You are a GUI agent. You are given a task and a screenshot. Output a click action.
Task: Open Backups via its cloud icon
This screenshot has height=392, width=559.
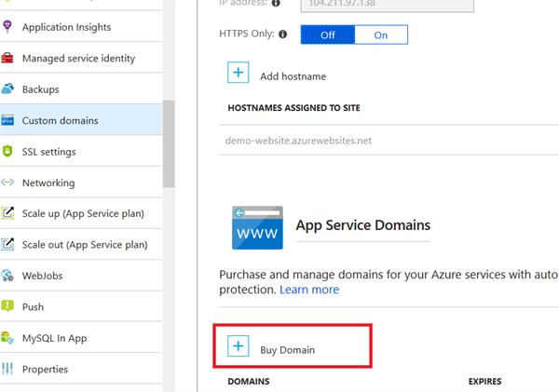coord(7,89)
